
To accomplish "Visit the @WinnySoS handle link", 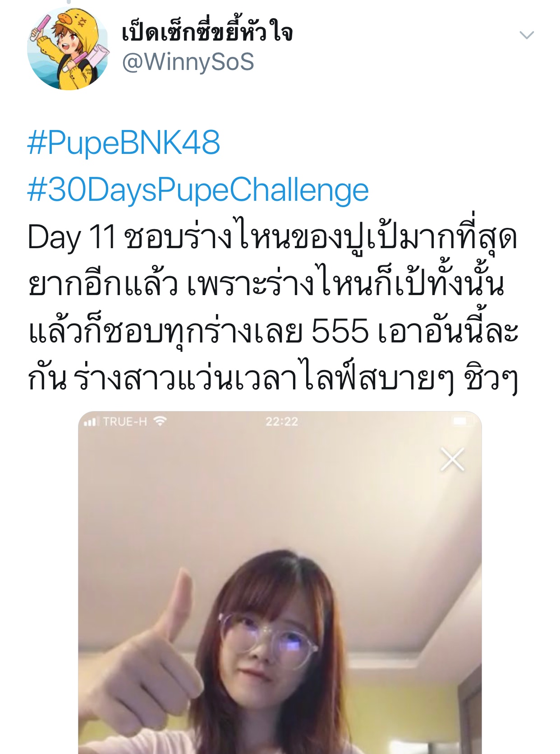I will [x=188, y=62].
